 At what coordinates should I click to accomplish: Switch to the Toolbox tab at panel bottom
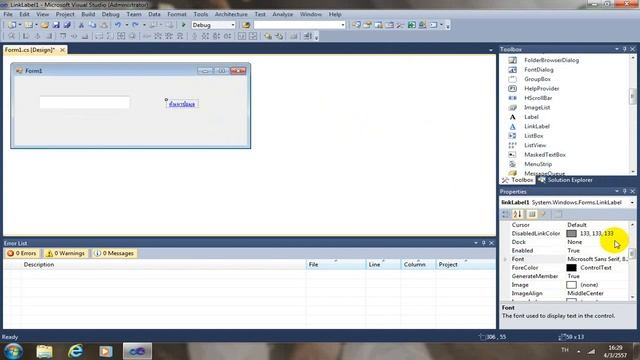(518, 180)
